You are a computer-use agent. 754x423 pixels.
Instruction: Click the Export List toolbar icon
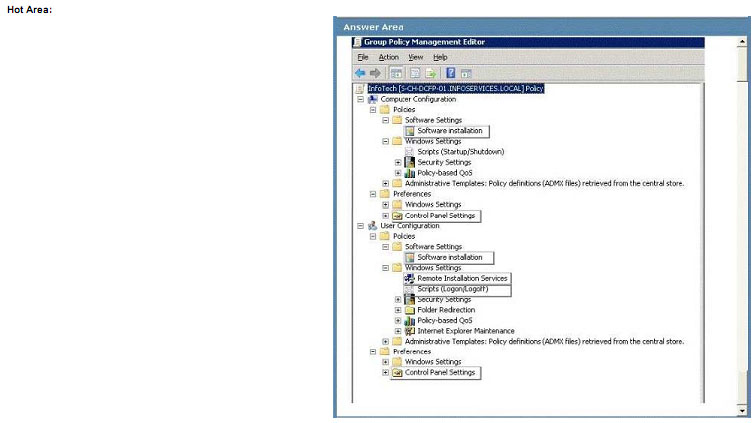coord(431,73)
